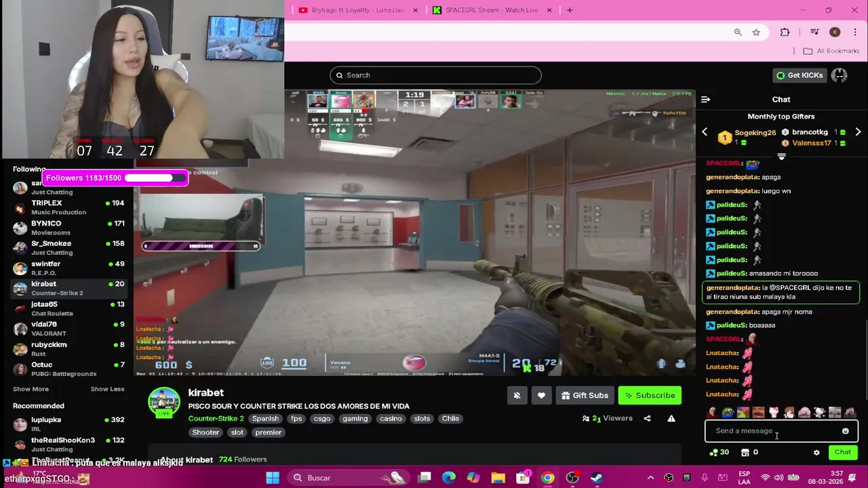Open Windows Start menu
Screen dimensions: 868x488
click(x=273, y=478)
